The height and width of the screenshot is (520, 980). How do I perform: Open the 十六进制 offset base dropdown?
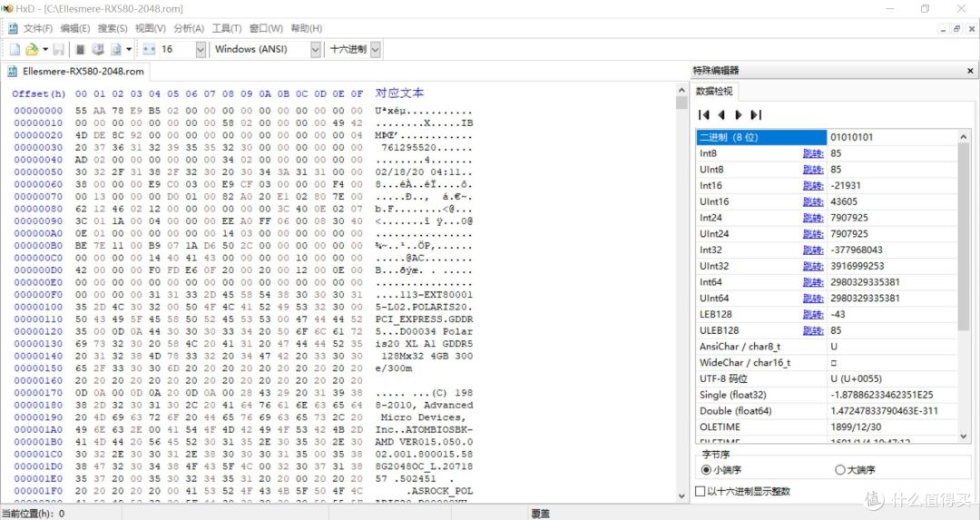[x=376, y=49]
